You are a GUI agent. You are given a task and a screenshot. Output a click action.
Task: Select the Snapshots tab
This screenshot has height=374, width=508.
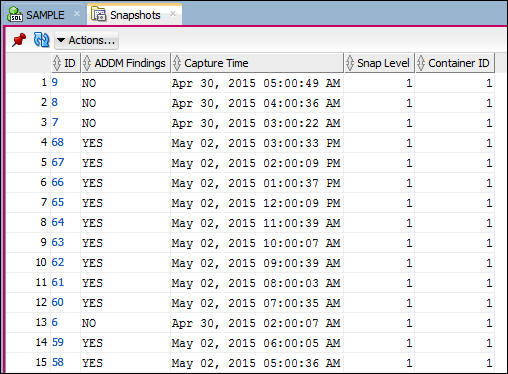(x=135, y=15)
